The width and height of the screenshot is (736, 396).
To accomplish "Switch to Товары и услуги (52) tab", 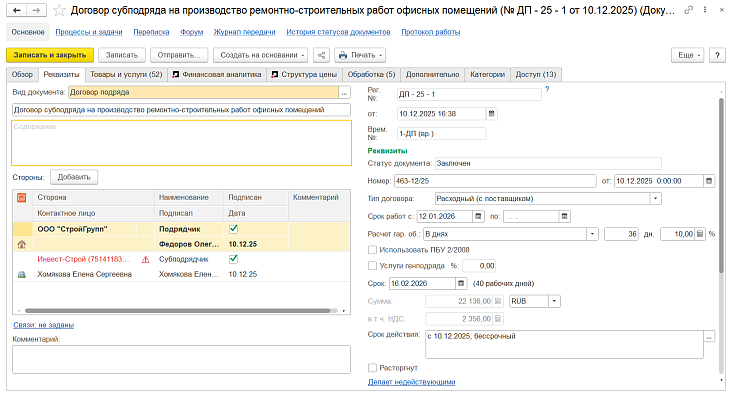I will (126, 75).
